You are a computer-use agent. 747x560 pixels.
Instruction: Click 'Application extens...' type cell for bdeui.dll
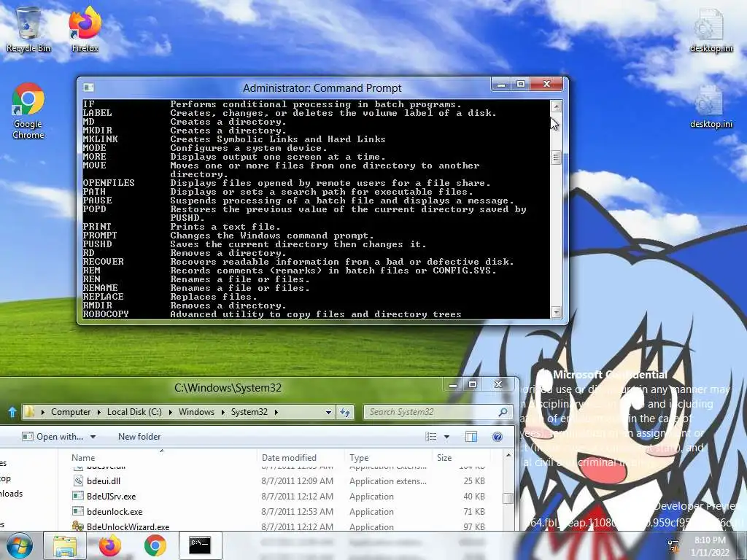[x=388, y=481]
